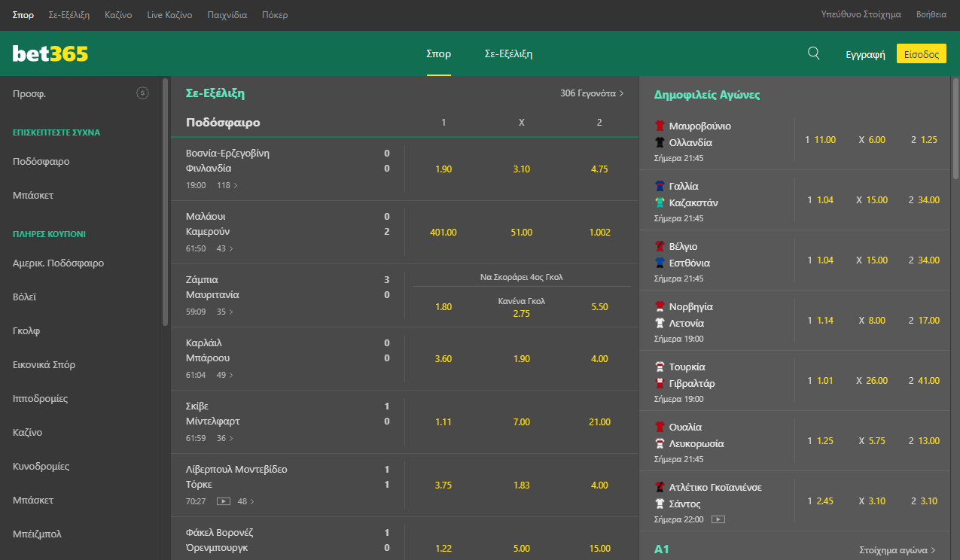This screenshot has width=960, height=560.
Task: Select odds 1.90 for Βοσνία-Ερζεγοβίνη win
Action: point(443,169)
